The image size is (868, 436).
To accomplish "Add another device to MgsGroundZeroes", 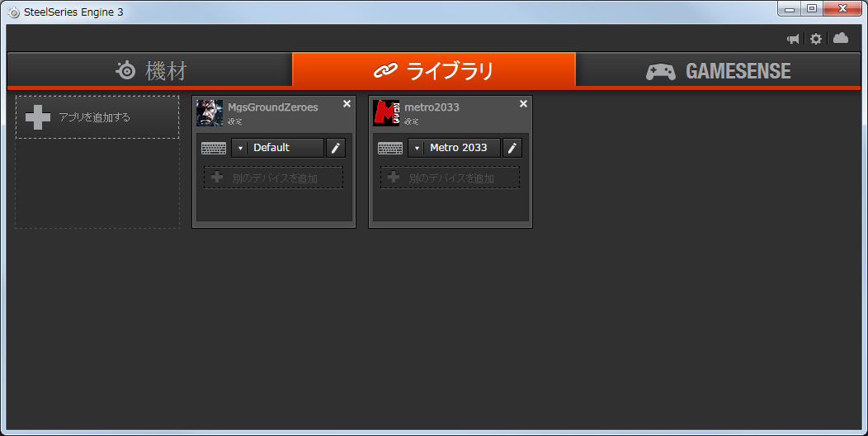I will pyautogui.click(x=273, y=178).
